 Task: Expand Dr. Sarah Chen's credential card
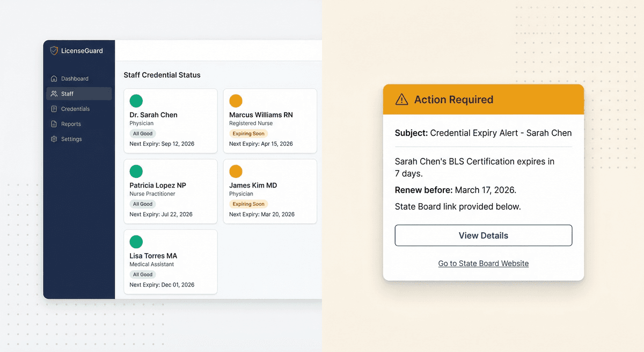(170, 120)
